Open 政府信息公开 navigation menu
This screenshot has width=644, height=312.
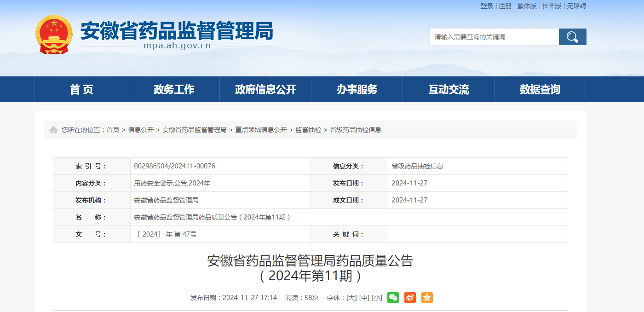(265, 89)
